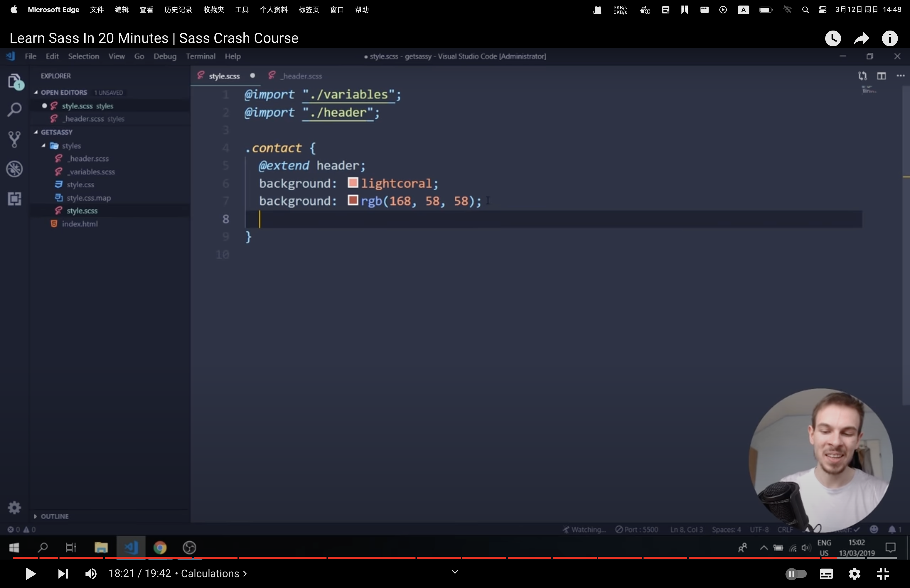Screen dimensions: 910x588
Task: Open the VS Code Selection menu
Action: [x=84, y=56]
